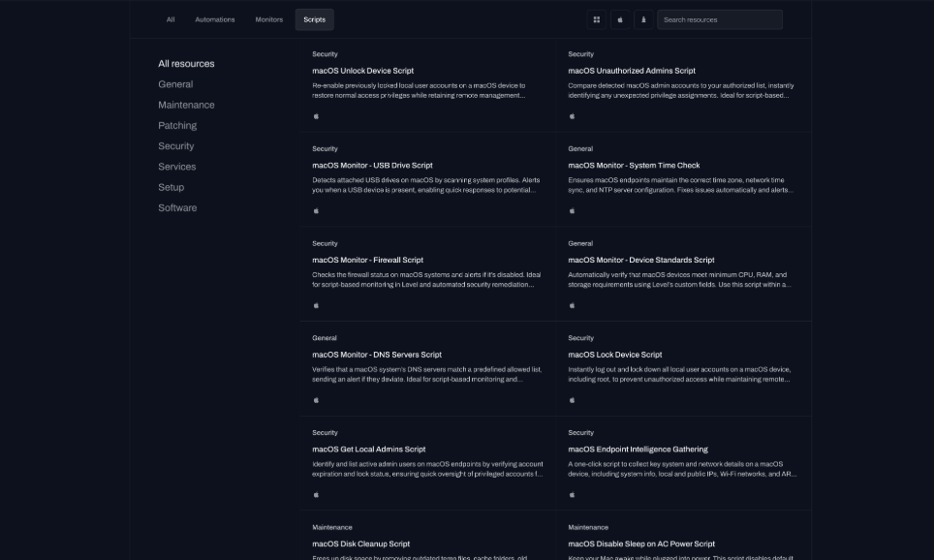Viewport: 934px width, 560px height.
Task: Choose the Patching sidebar category
Action: (x=177, y=126)
